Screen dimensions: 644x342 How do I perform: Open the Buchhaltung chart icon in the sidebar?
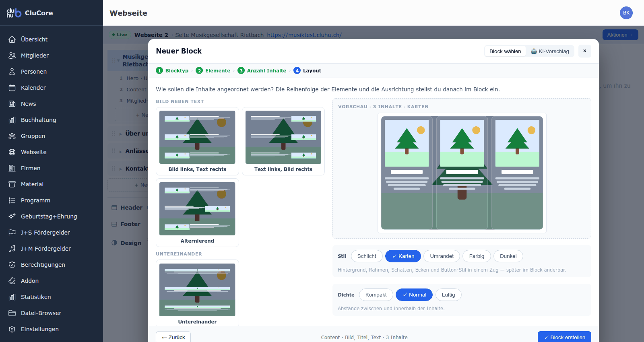click(x=12, y=120)
